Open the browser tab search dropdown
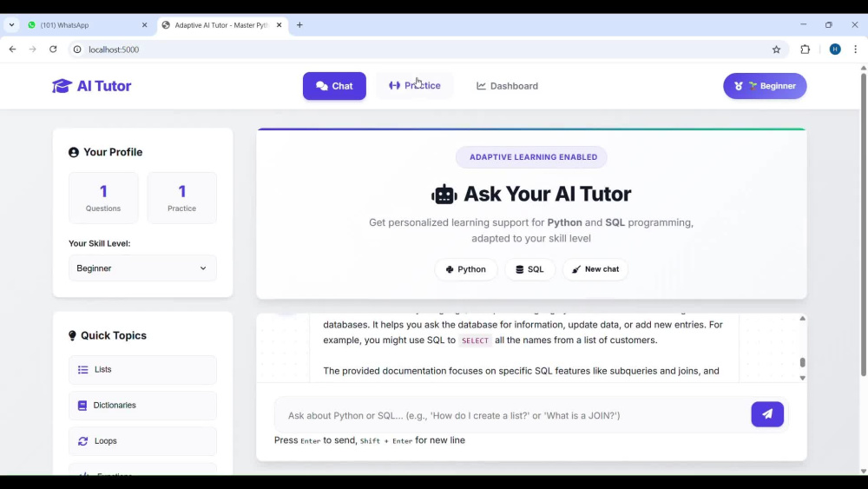The width and height of the screenshot is (868, 489). point(11,25)
